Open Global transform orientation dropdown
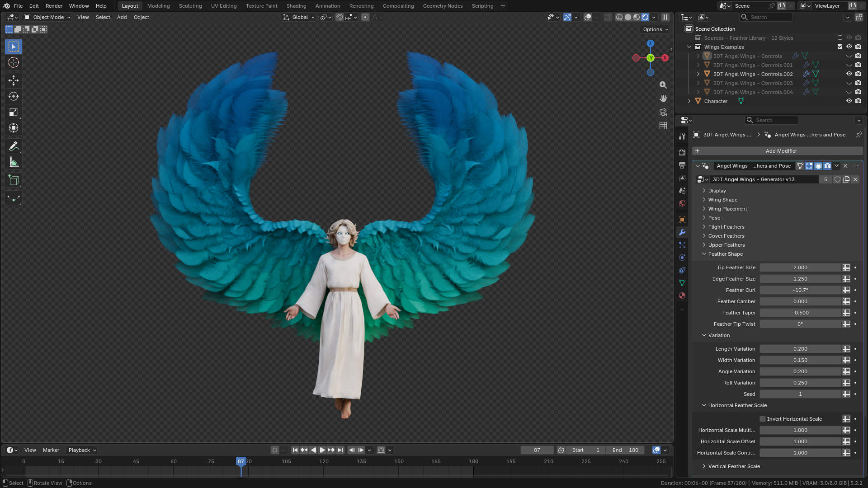The image size is (868, 488). tap(299, 17)
